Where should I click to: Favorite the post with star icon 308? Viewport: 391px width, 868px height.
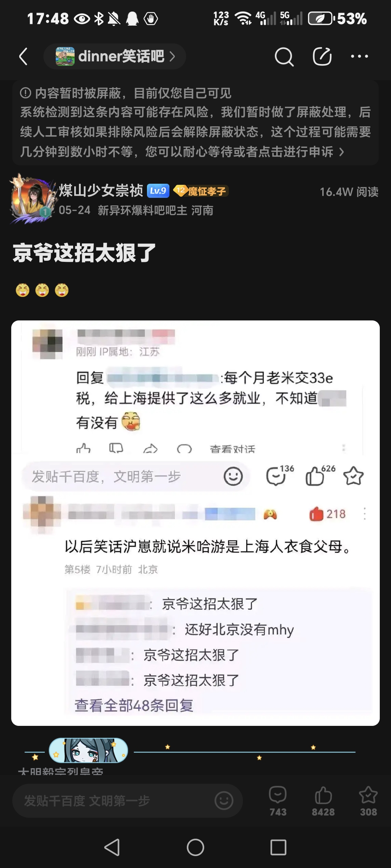pos(368,801)
